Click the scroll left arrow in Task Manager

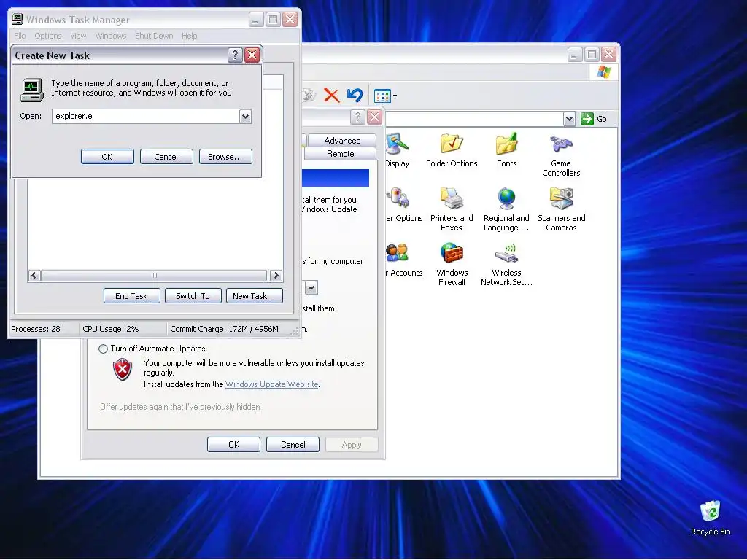(x=34, y=275)
